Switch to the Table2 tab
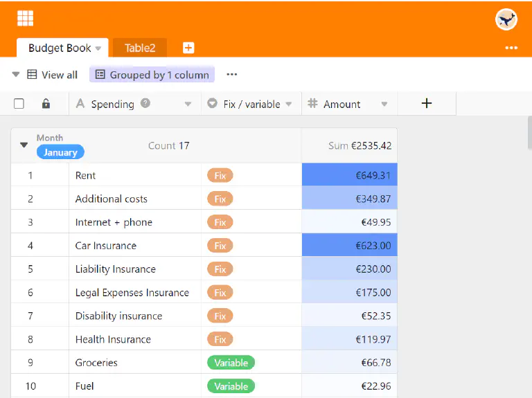This screenshot has height=398, width=532. 140,48
